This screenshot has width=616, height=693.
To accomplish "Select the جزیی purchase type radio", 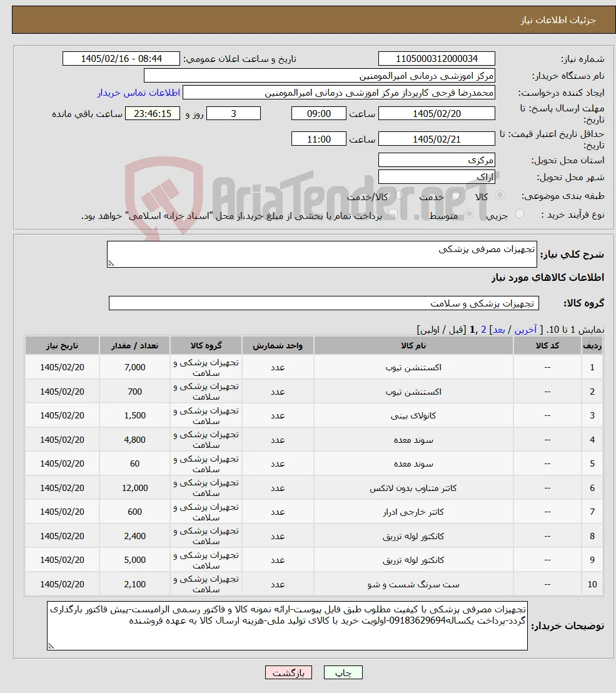I will (x=520, y=214).
